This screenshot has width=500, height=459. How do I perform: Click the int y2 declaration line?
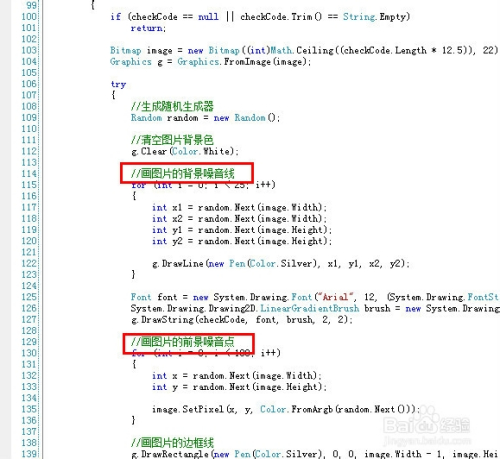pyautogui.click(x=242, y=241)
